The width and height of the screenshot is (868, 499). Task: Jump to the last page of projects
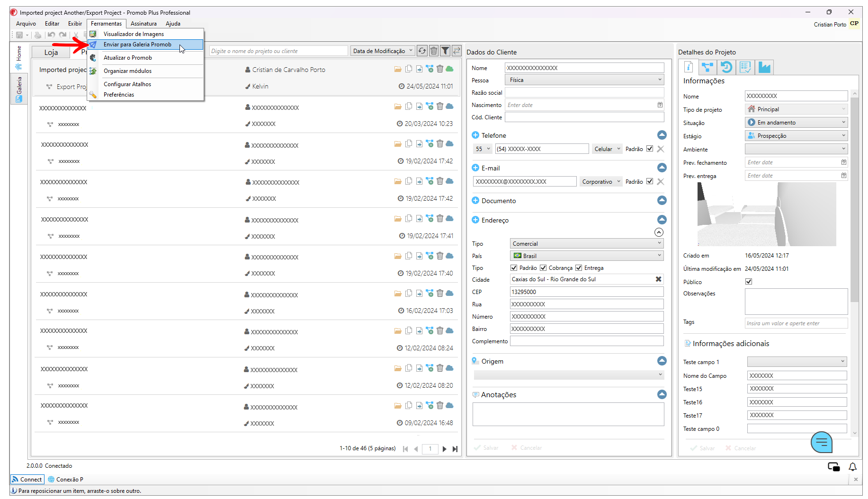[x=455, y=449]
